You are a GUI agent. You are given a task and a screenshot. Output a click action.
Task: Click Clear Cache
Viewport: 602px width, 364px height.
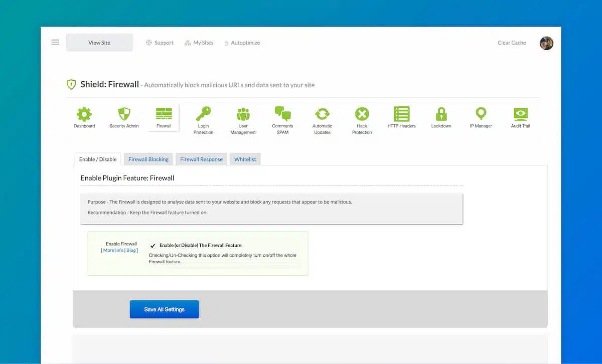512,43
